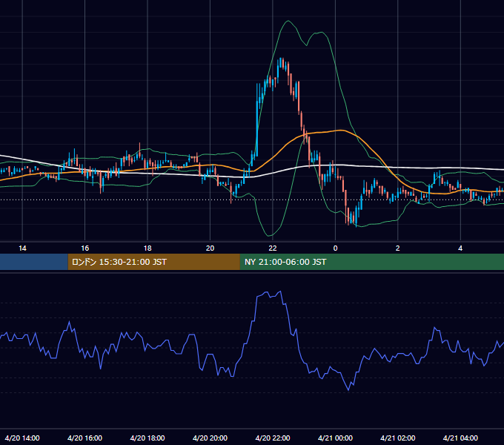Image resolution: width=504 pixels, height=445 pixels.
Task: Click the '18' hour label on price chart axis
Action: coord(147,248)
